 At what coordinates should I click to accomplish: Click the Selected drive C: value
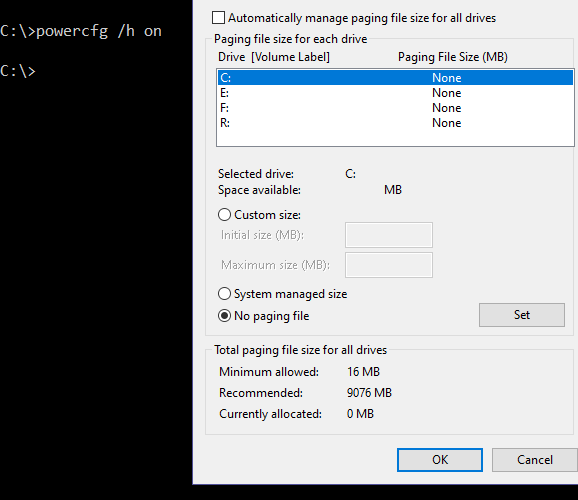pyautogui.click(x=351, y=174)
